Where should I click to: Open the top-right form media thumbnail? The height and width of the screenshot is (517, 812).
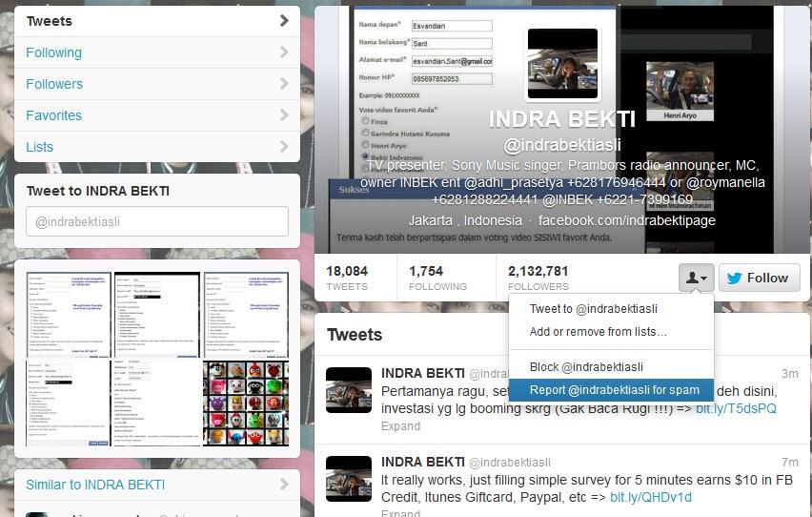(246, 314)
